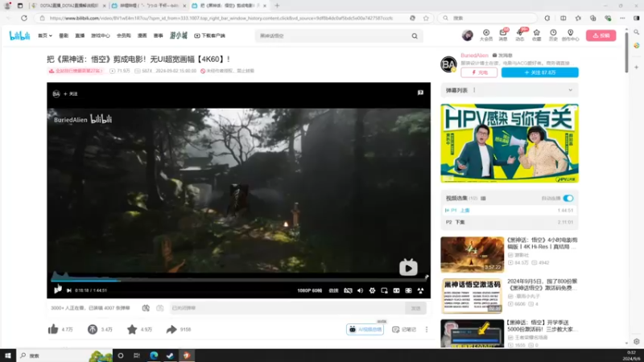
Task: Click the 充电 charge button
Action: [x=479, y=72]
